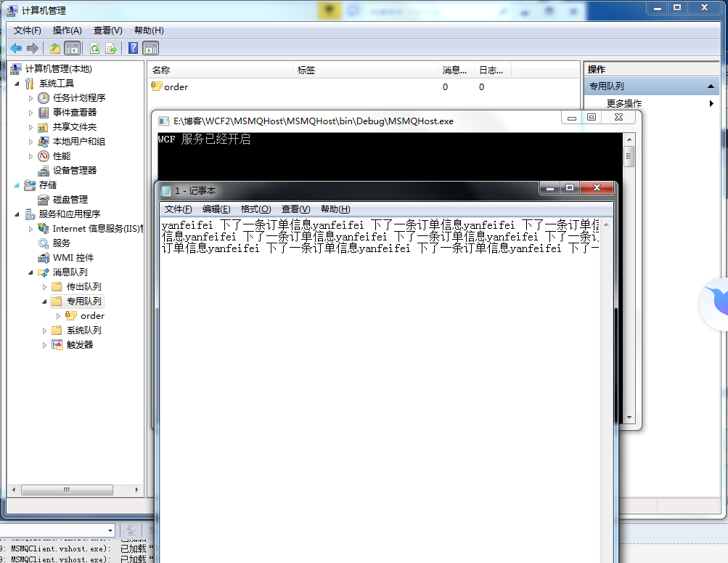
Task: Collapse the 专用队列 node
Action: coord(44,302)
